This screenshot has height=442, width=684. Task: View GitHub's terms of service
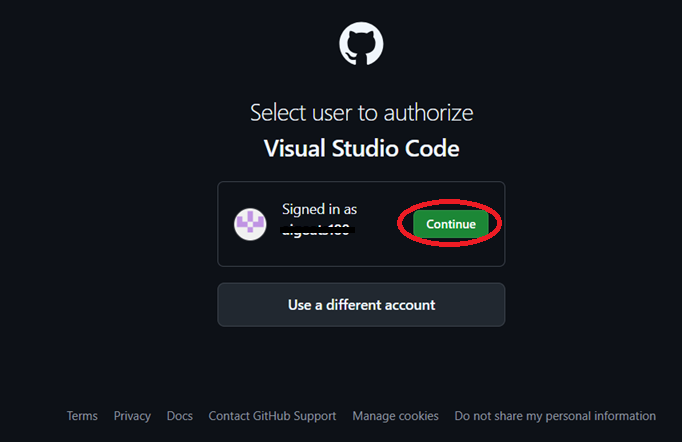pos(82,416)
